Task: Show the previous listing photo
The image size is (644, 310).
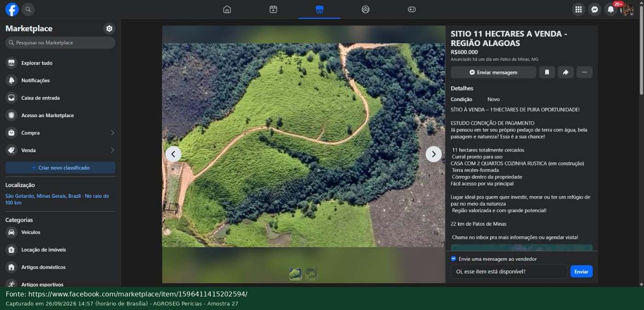Action: click(173, 154)
